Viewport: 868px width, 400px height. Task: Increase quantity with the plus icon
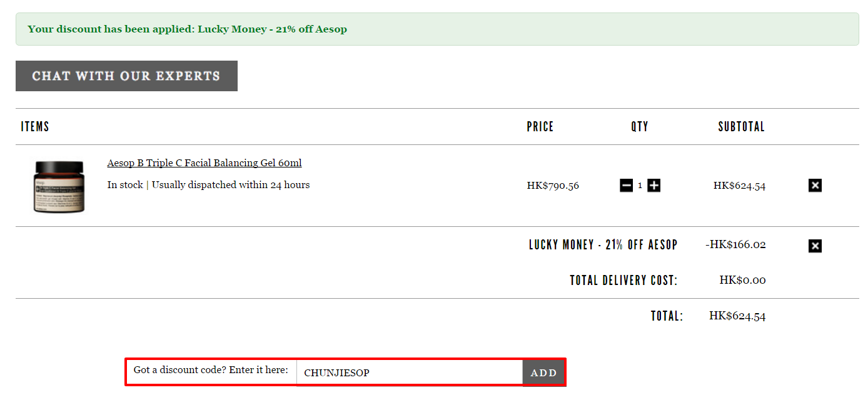point(654,186)
